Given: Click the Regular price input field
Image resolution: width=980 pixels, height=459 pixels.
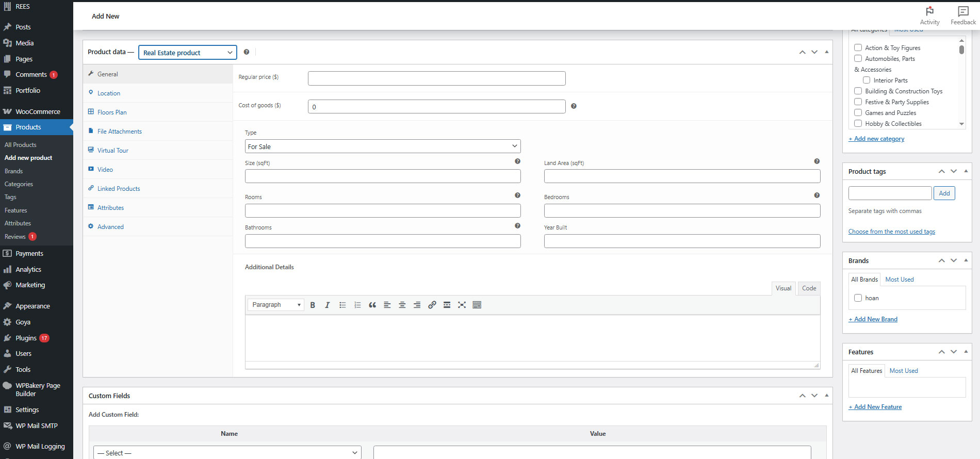Looking at the screenshot, I should coord(437,78).
